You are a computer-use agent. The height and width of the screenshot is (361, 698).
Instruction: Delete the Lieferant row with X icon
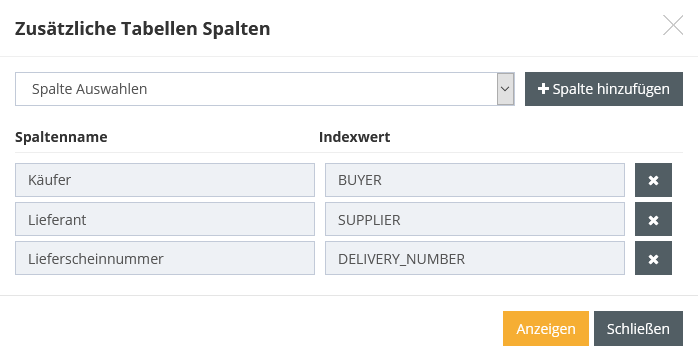[653, 219]
